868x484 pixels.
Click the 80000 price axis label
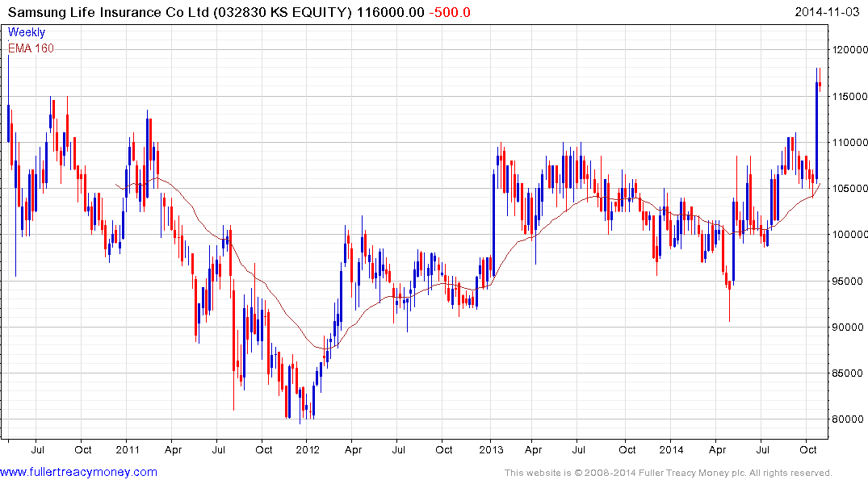pyautogui.click(x=848, y=419)
